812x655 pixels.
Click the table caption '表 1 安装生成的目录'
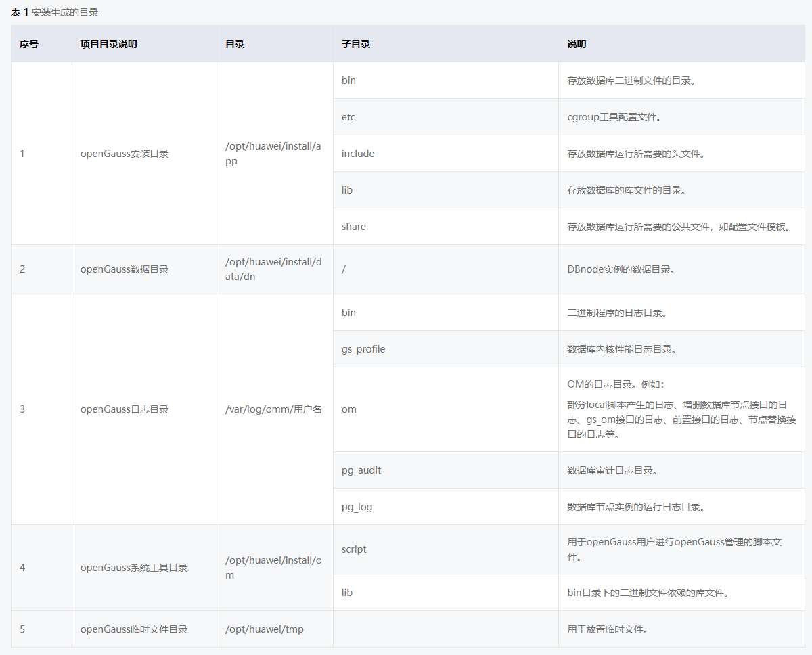coord(54,12)
